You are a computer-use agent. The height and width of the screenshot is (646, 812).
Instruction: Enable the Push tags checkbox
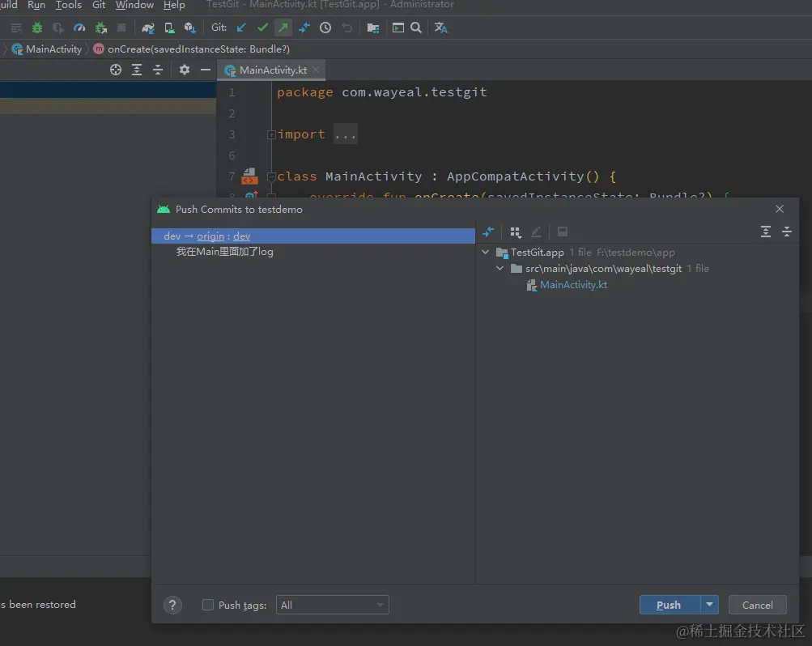point(208,605)
